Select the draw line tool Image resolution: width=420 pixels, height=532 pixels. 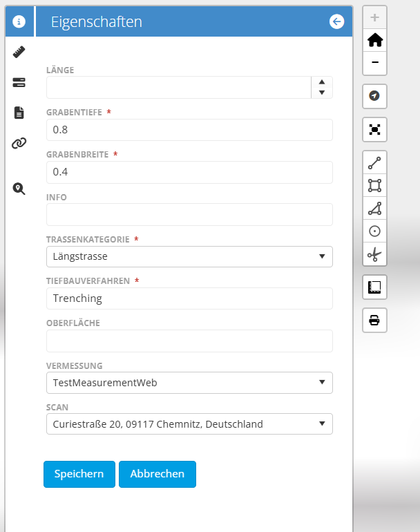374,163
